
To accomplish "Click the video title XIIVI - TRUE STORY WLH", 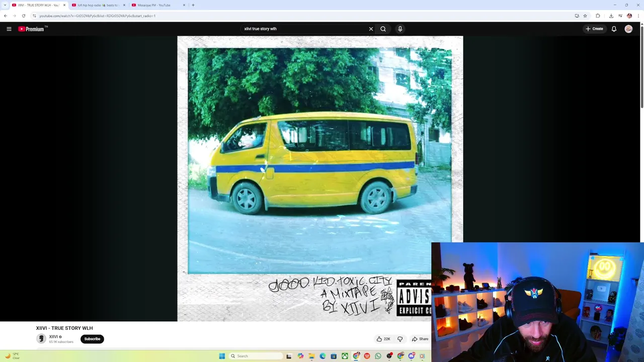I will (64, 328).
